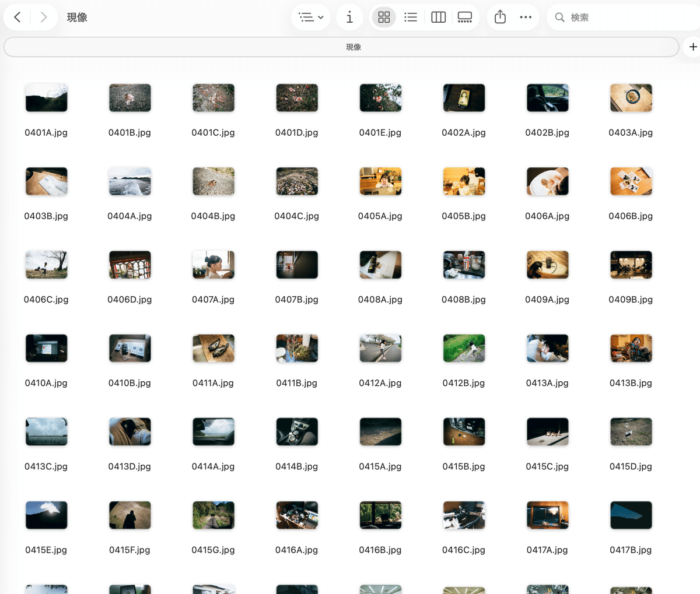Click file name 0409B.jpg

pos(631,299)
